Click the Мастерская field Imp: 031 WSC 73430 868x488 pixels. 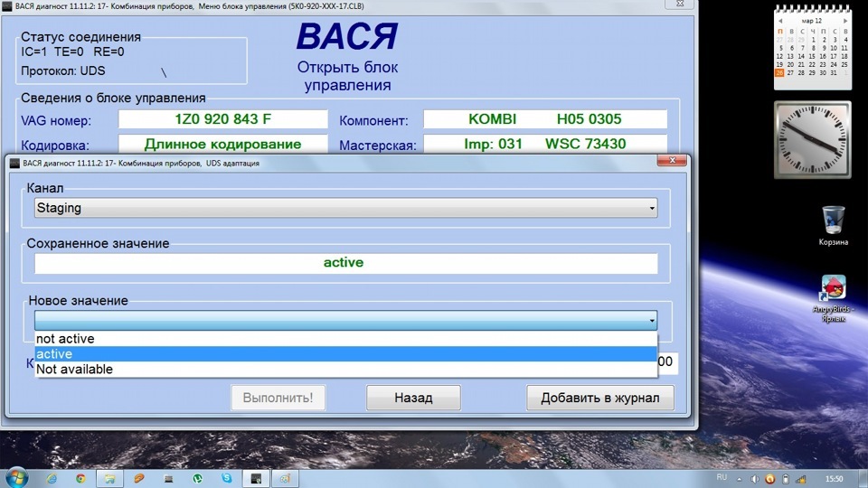pos(545,144)
